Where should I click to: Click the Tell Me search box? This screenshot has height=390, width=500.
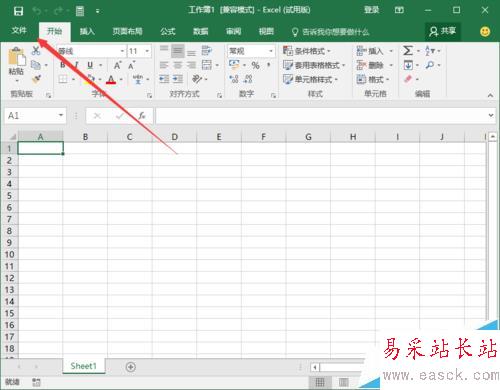331,32
